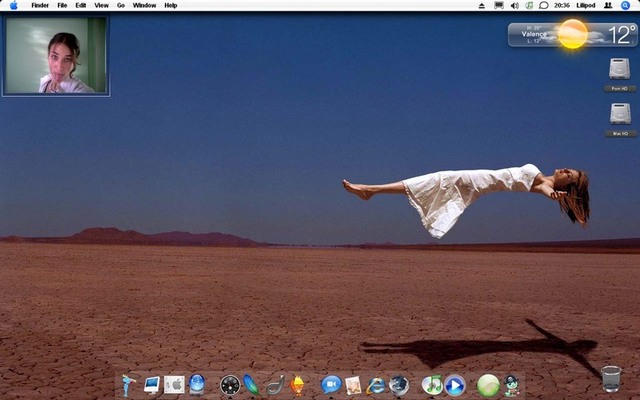Click the volume speaker icon in menu bar
Viewport: 640px width, 400px height.
(x=514, y=5)
